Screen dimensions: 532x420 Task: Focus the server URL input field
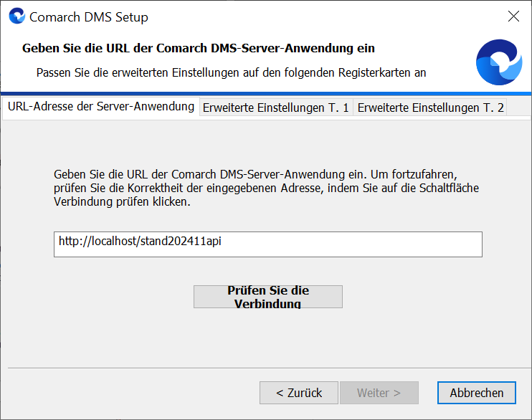(x=268, y=244)
